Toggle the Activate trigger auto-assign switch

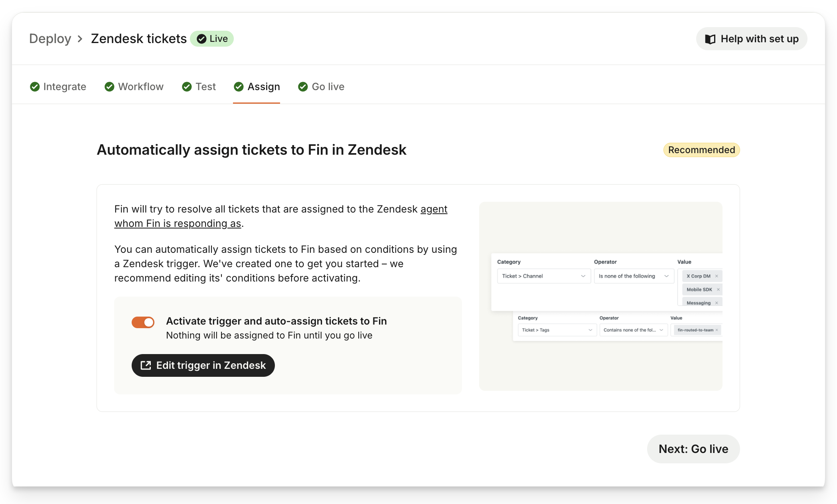143,322
